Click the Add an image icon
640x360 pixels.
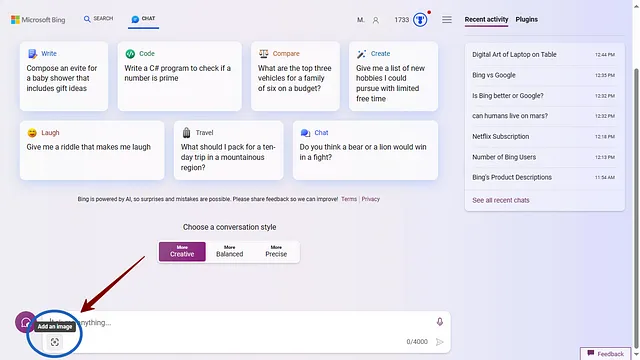point(55,342)
